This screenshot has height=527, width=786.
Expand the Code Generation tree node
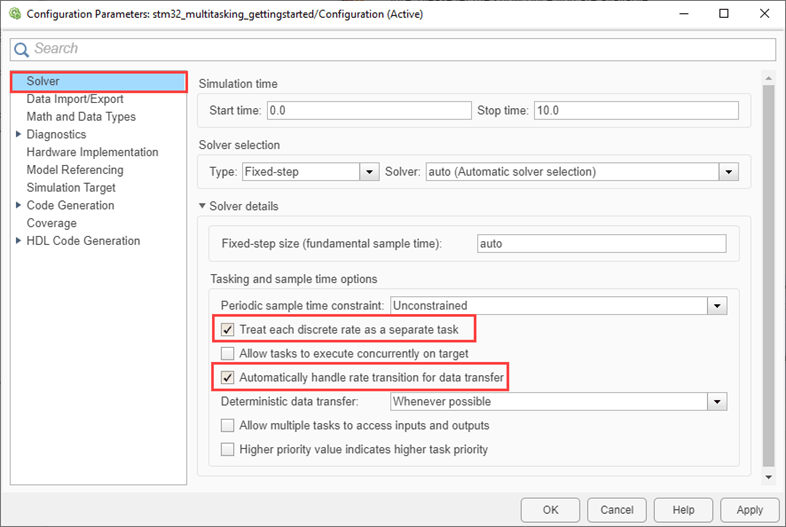pyautogui.click(x=18, y=205)
